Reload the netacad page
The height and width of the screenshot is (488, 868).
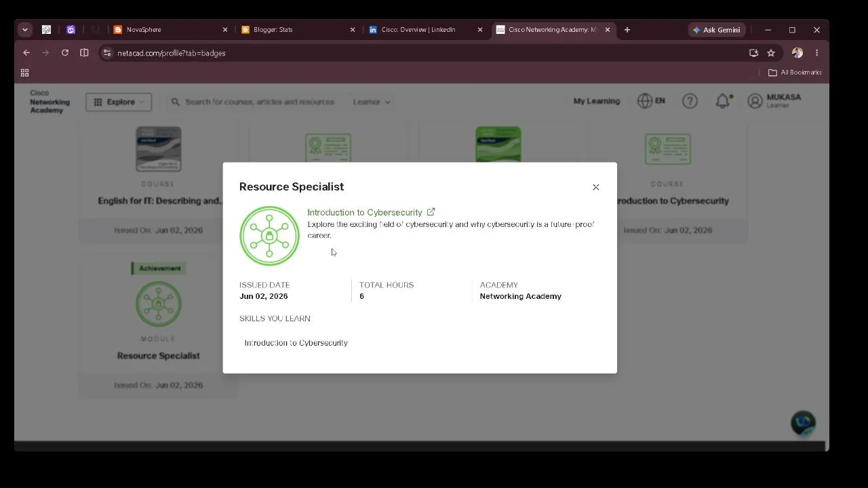[65, 53]
